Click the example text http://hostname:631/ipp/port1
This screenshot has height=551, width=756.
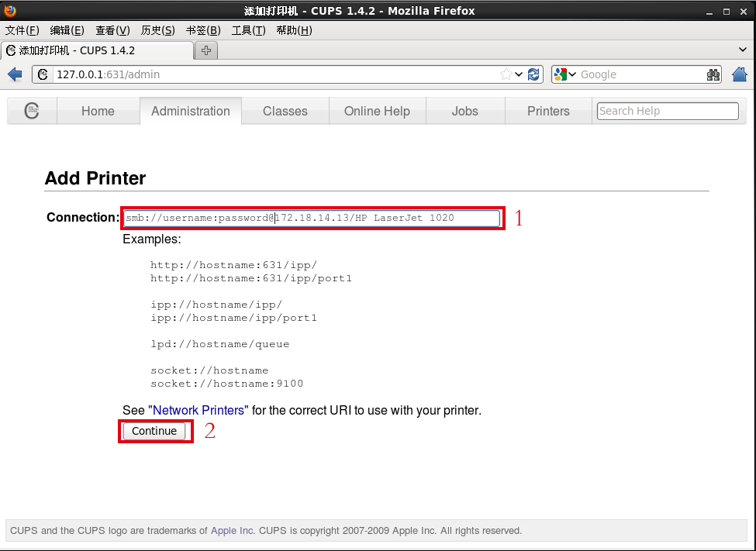(x=251, y=279)
